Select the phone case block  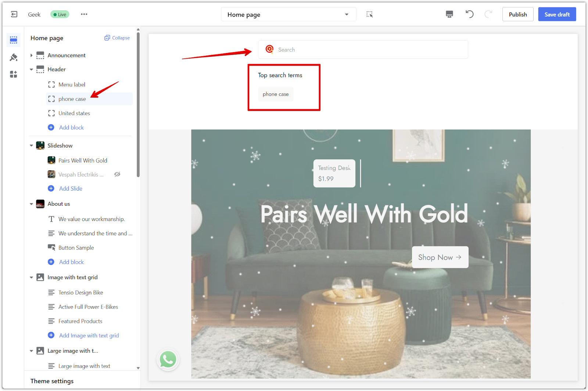72,99
